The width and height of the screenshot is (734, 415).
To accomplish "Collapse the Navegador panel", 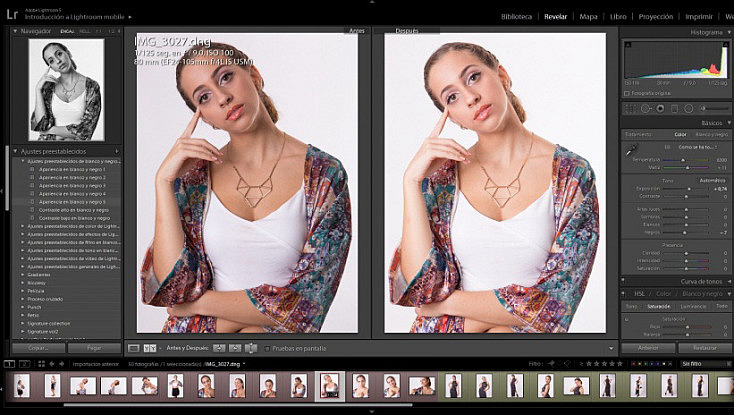I will click(x=15, y=31).
